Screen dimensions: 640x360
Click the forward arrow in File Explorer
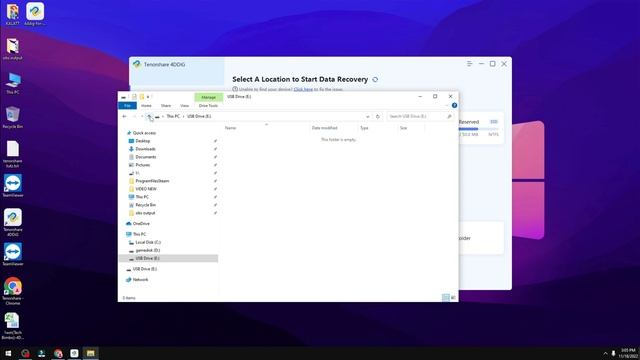click(133, 116)
